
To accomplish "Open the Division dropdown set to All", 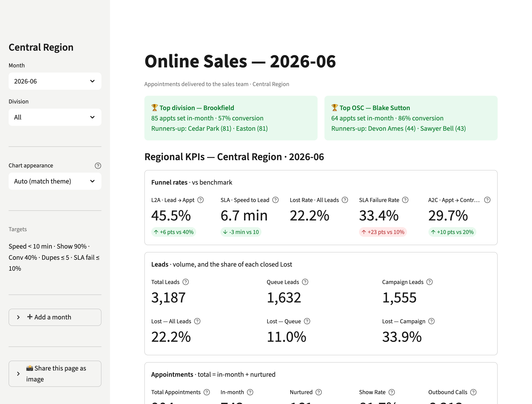I will click(55, 117).
